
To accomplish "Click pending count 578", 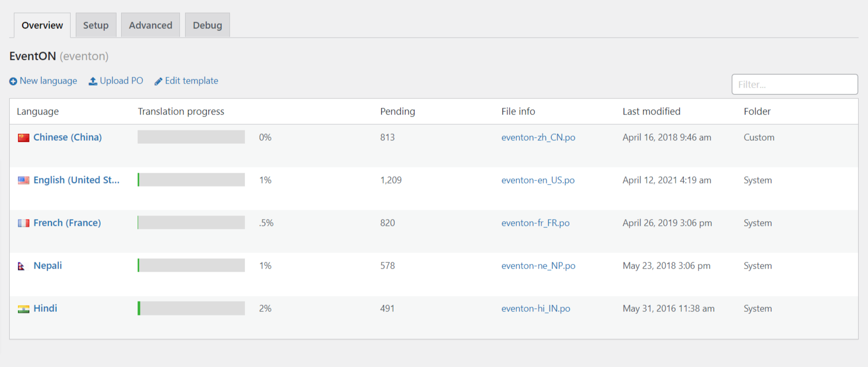I will [387, 266].
